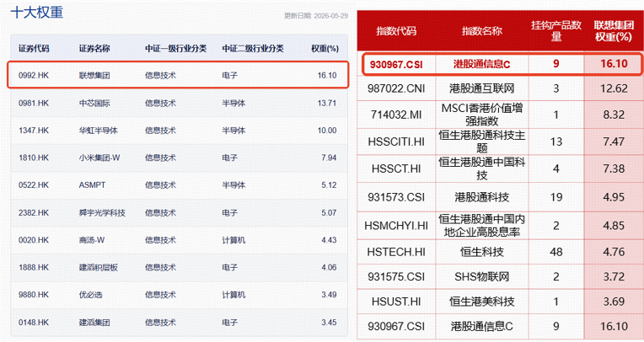Click weight 16.10 in the 0992.HK row
The width and height of the screenshot is (644, 342).
[327, 76]
